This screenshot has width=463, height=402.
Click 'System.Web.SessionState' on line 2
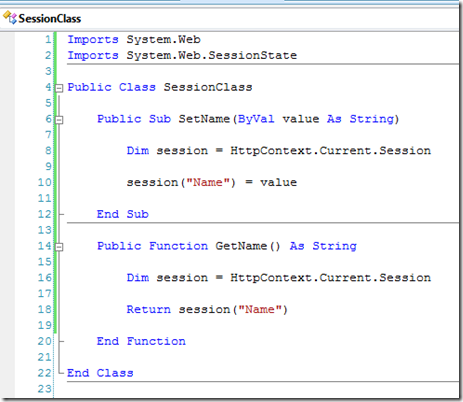click(211, 55)
